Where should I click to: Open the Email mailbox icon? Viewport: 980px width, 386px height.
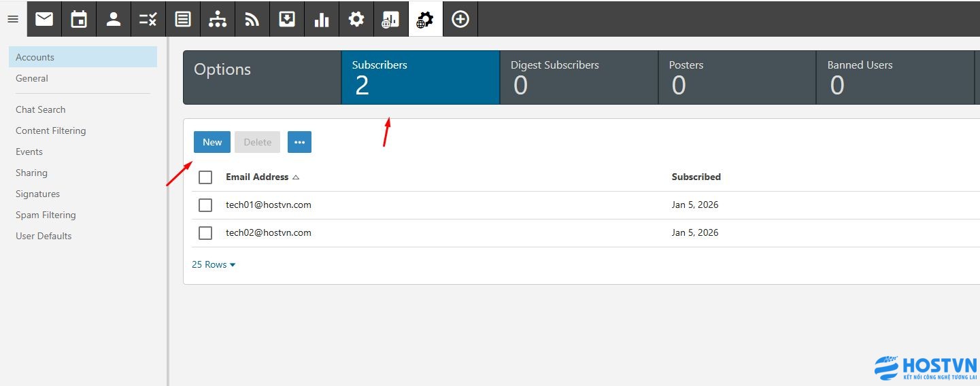(44, 19)
